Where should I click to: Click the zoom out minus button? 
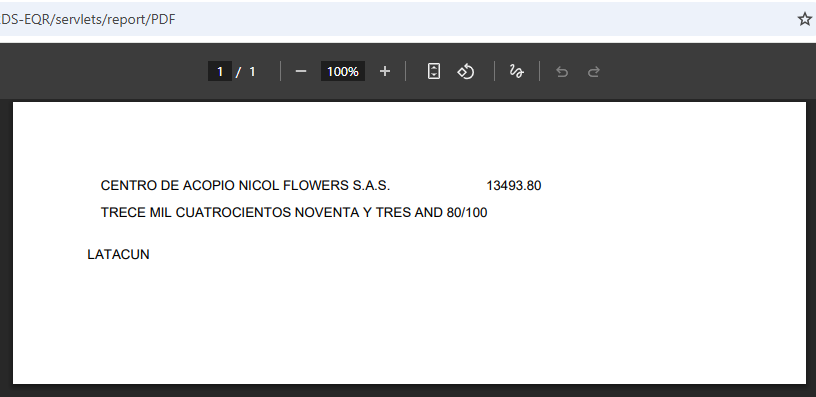click(x=301, y=71)
